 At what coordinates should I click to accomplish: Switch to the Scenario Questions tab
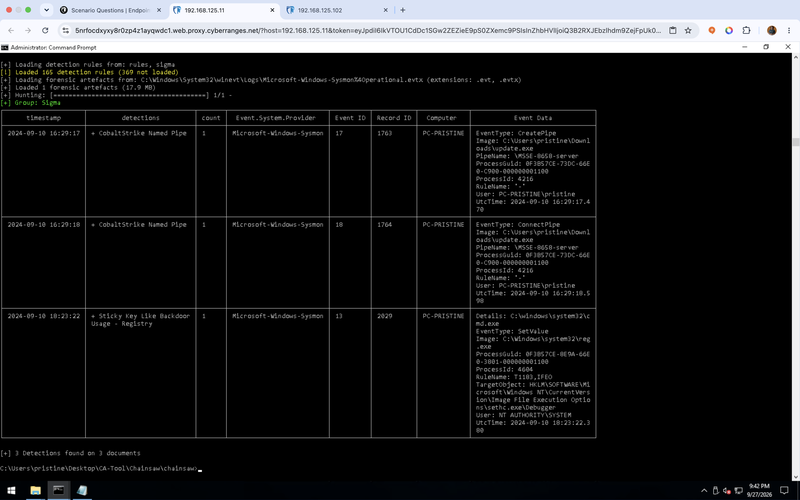tap(110, 10)
